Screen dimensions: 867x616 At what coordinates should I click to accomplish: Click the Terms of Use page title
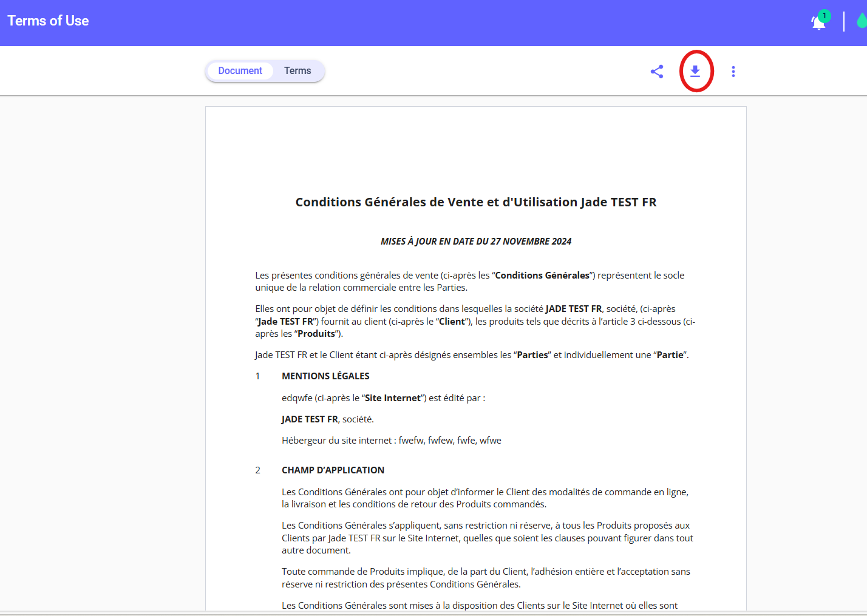click(x=48, y=21)
